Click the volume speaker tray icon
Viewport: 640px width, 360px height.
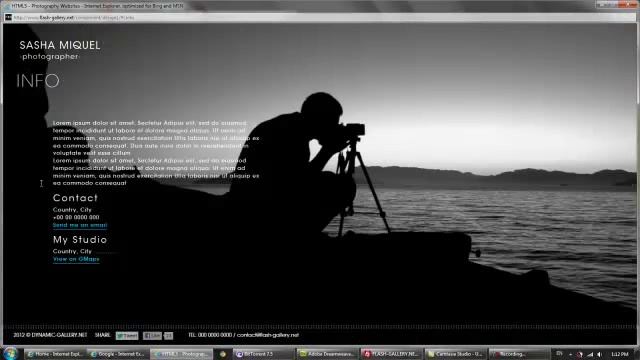[x=600, y=354]
